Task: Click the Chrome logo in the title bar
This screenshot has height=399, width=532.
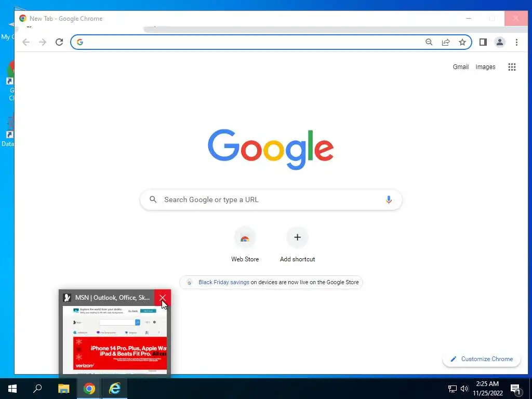Action: pyautogui.click(x=23, y=18)
